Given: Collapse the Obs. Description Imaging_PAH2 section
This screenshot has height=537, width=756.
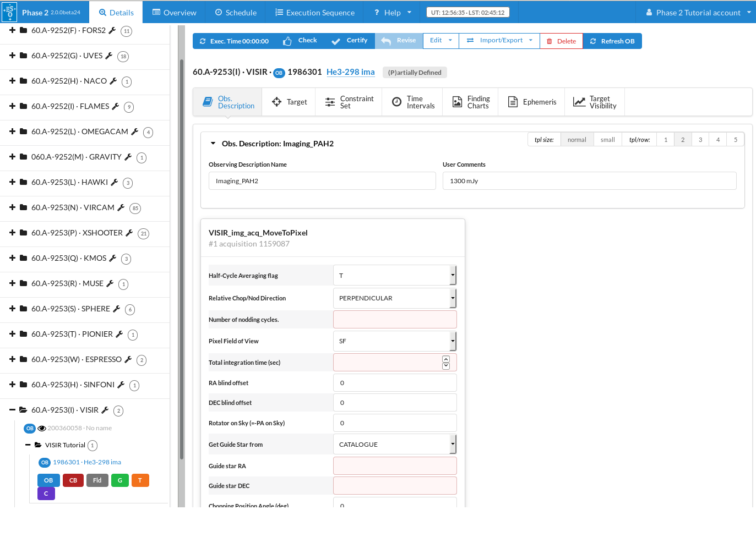Looking at the screenshot, I should [x=213, y=144].
